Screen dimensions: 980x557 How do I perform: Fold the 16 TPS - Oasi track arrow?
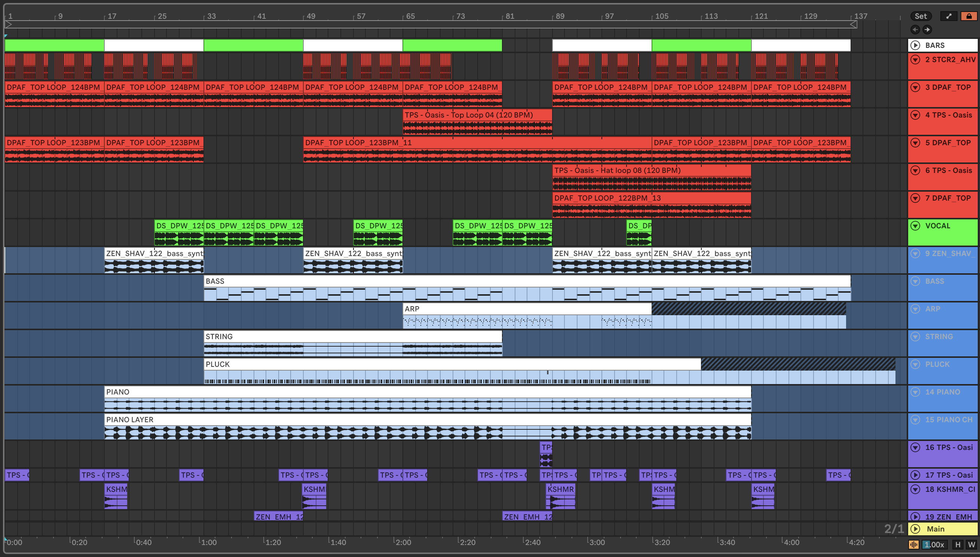click(x=915, y=447)
